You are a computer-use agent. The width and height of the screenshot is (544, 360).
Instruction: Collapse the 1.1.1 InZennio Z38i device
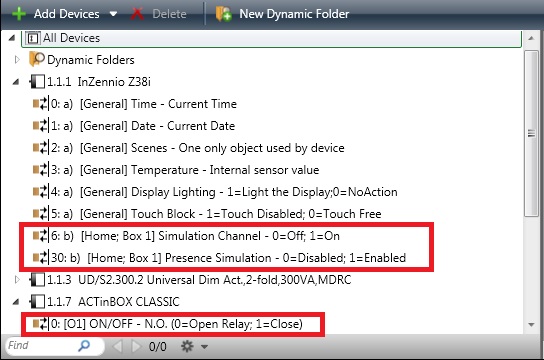(16, 82)
